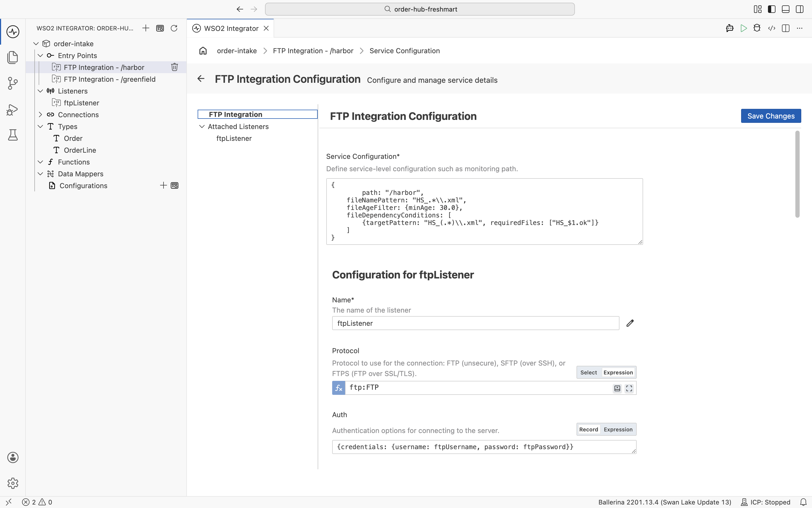Image resolution: width=812 pixels, height=508 pixels.
Task: Open Manage settings gear
Action: [x=13, y=483]
